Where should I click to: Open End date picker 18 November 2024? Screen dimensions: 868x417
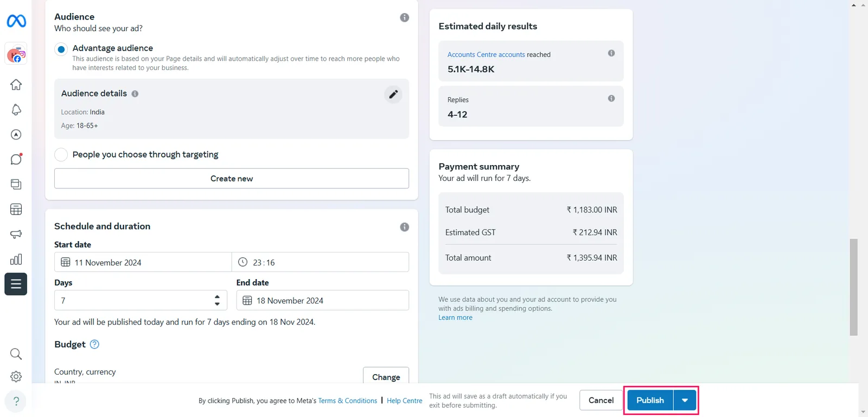[x=323, y=300]
